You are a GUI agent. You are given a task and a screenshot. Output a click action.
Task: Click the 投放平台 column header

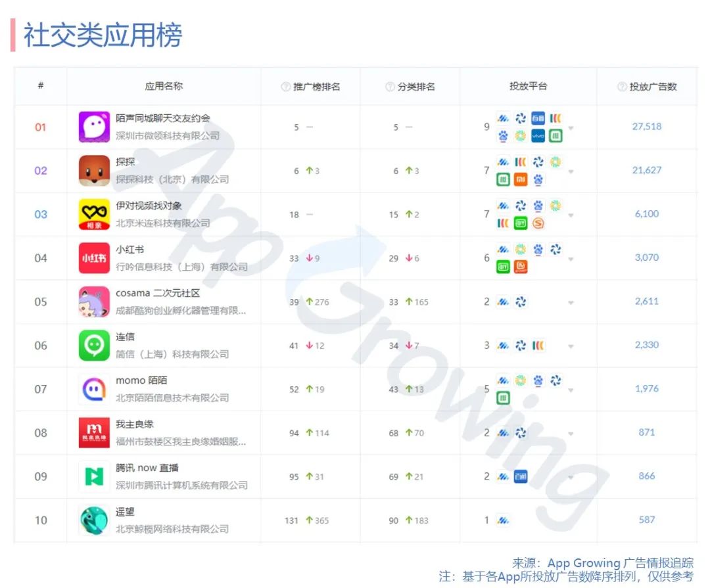coord(529,86)
